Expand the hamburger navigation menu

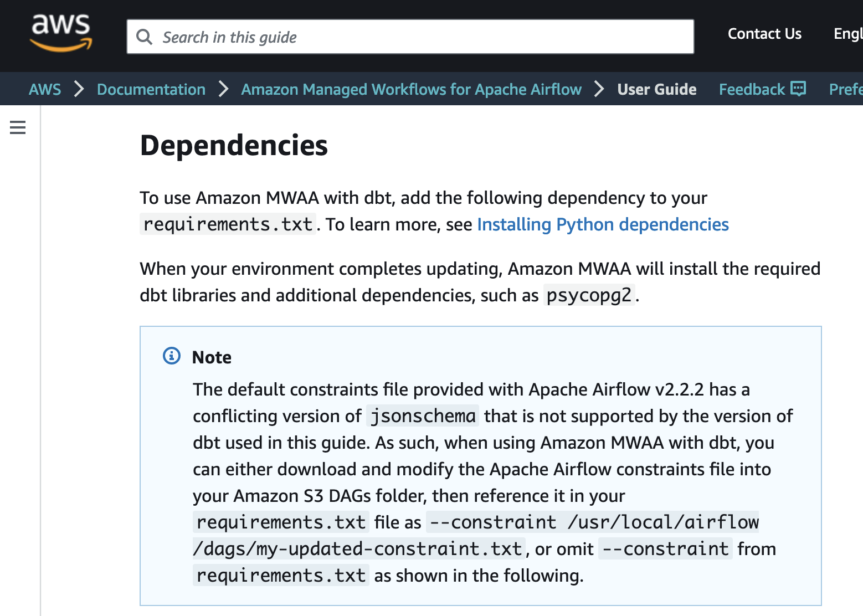click(18, 127)
